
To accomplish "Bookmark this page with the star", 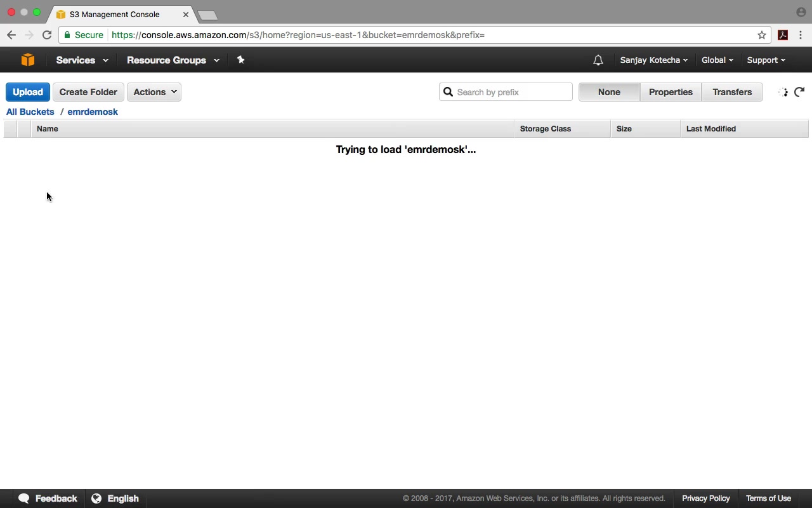I will click(762, 35).
